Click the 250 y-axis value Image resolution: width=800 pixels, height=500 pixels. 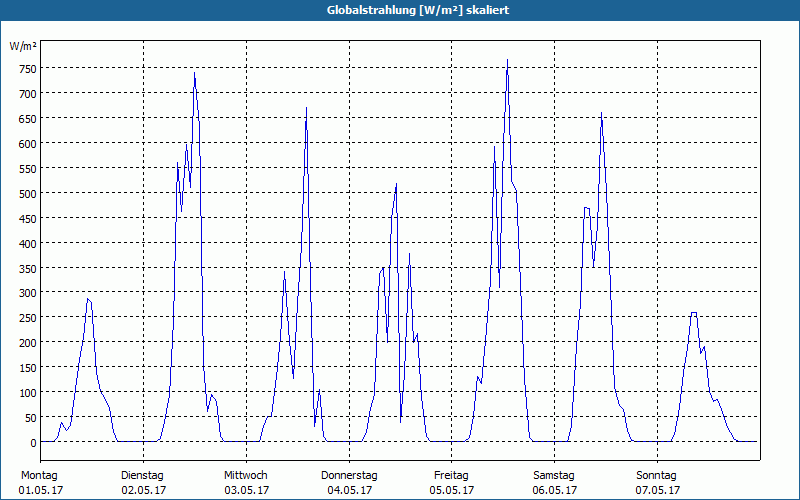[27, 318]
